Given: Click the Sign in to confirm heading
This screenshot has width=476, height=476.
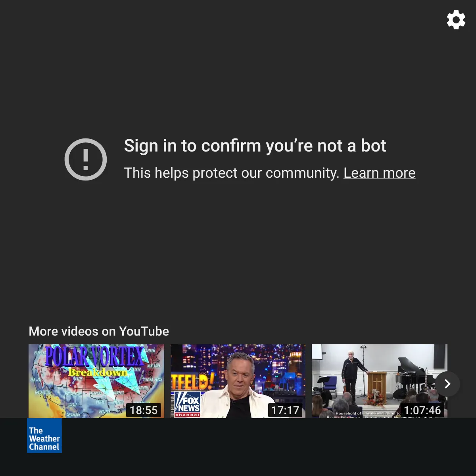Looking at the screenshot, I should click(x=255, y=146).
